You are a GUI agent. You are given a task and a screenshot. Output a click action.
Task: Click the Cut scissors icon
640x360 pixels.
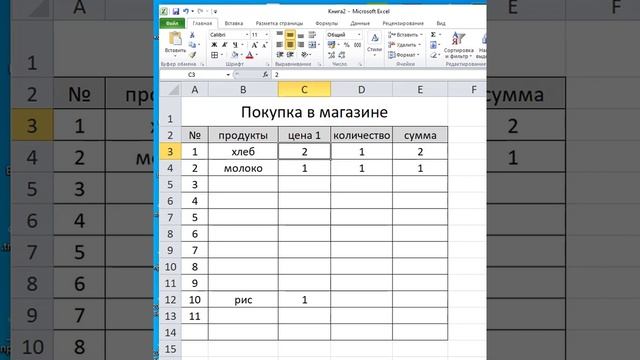pyautogui.click(x=192, y=35)
